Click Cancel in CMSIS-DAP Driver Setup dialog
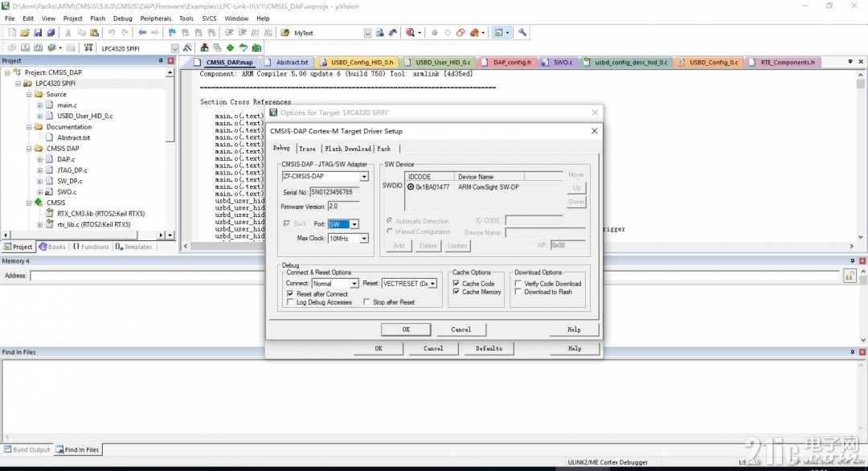 (x=461, y=330)
